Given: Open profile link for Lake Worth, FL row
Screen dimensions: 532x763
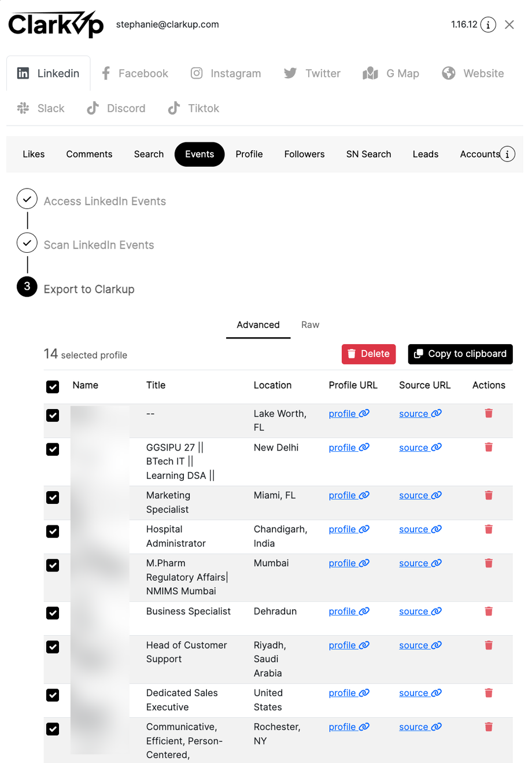Looking at the screenshot, I should point(349,414).
